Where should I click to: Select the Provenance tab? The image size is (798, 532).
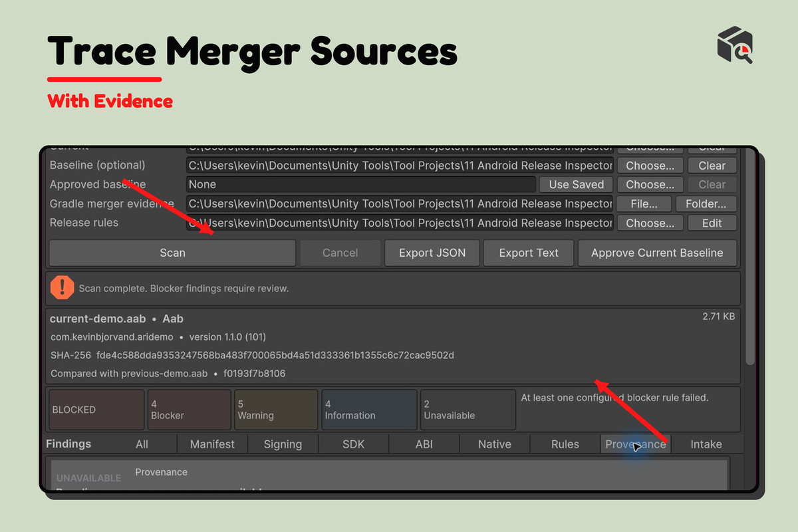[635, 444]
